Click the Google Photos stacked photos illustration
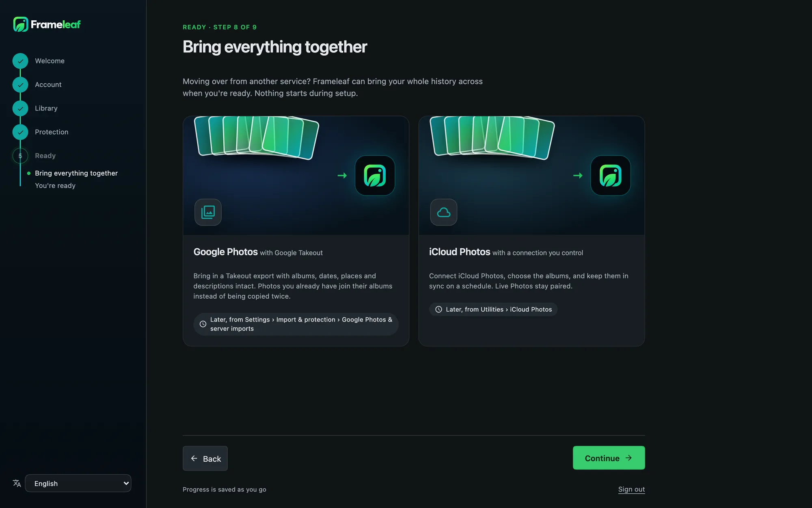 pyautogui.click(x=257, y=137)
